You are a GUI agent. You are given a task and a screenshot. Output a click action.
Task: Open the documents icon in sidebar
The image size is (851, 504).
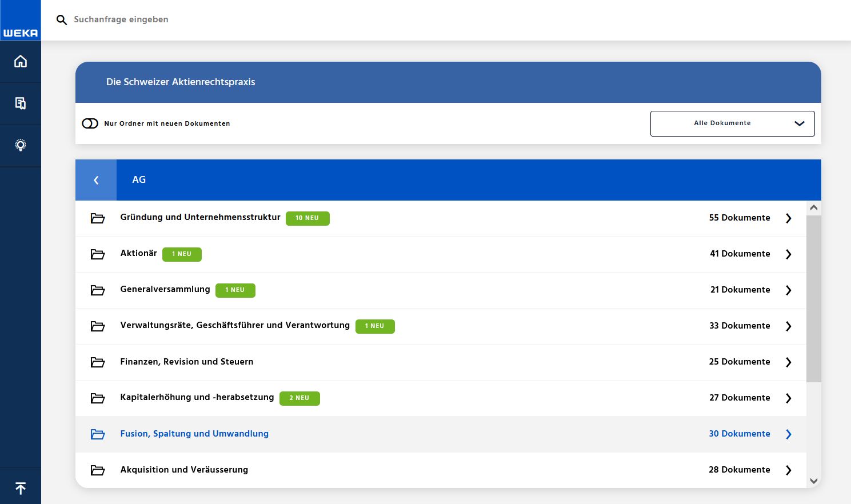pyautogui.click(x=21, y=103)
